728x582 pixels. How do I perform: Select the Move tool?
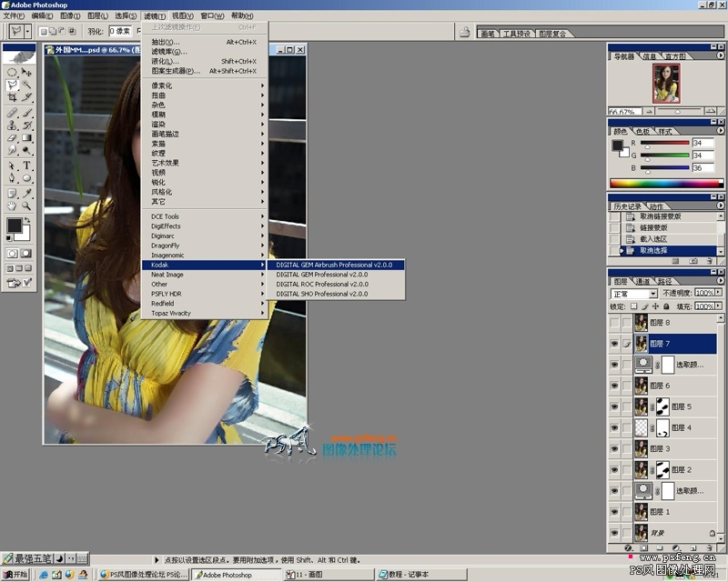[26, 73]
